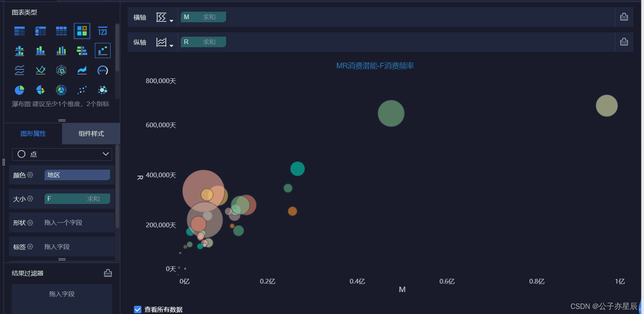This screenshot has height=314, width=644.
Task: Select the area chart type
Action: [82, 70]
